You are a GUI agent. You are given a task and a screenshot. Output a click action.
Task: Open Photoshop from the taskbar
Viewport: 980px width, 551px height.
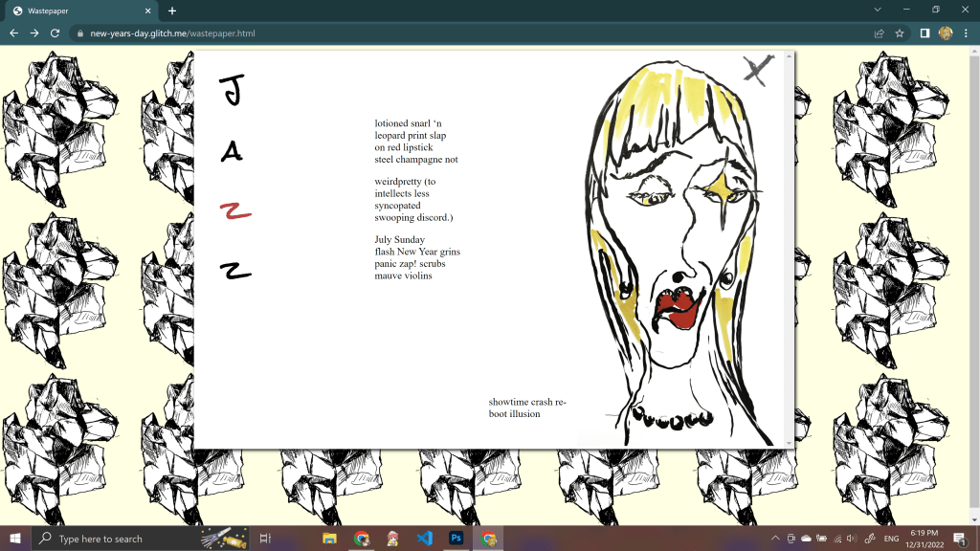(457, 539)
